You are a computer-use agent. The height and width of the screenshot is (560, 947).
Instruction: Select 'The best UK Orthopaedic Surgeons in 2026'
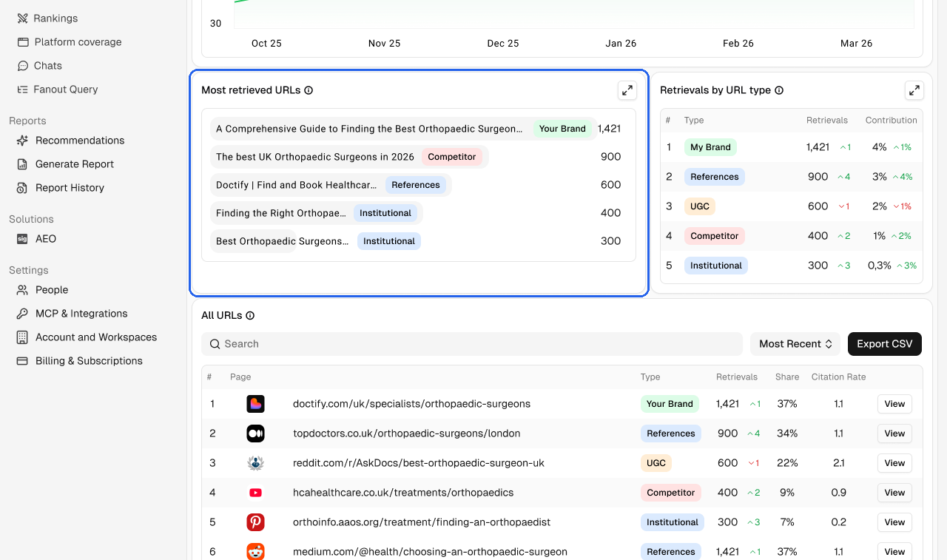point(315,157)
